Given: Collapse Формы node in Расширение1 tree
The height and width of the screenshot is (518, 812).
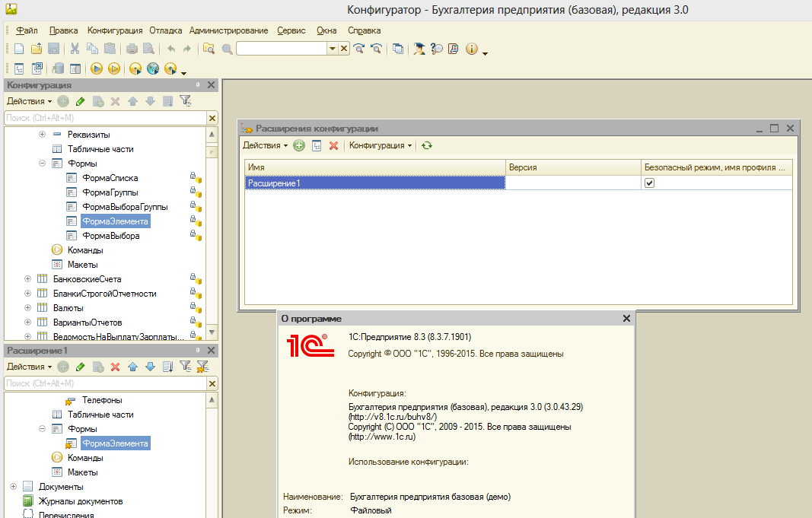Looking at the screenshot, I should pos(43,429).
